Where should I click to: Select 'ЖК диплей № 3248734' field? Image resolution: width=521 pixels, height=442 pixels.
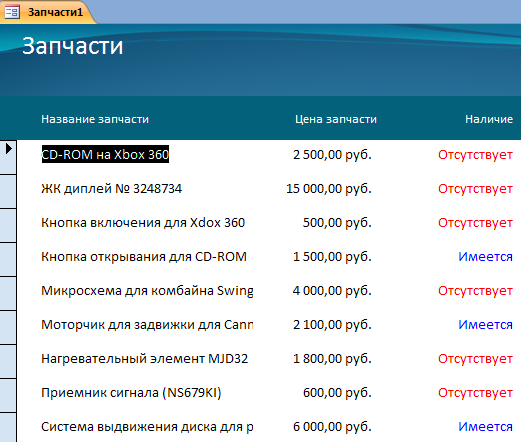pyautogui.click(x=111, y=189)
